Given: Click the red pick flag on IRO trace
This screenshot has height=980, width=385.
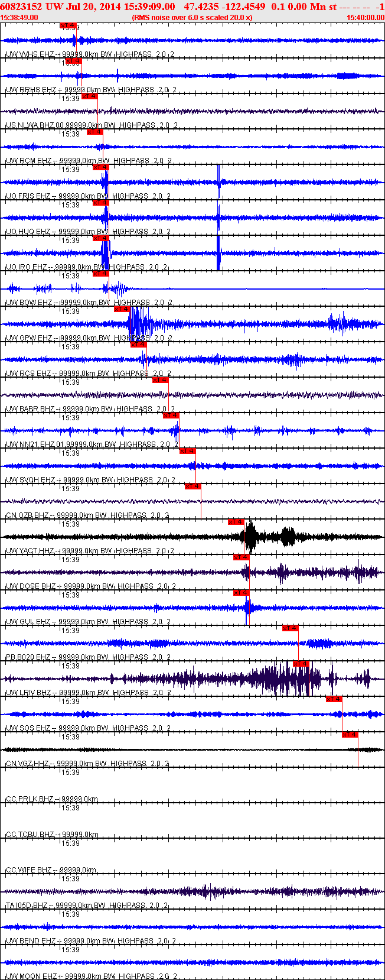Looking at the screenshot, I should pyautogui.click(x=100, y=238).
